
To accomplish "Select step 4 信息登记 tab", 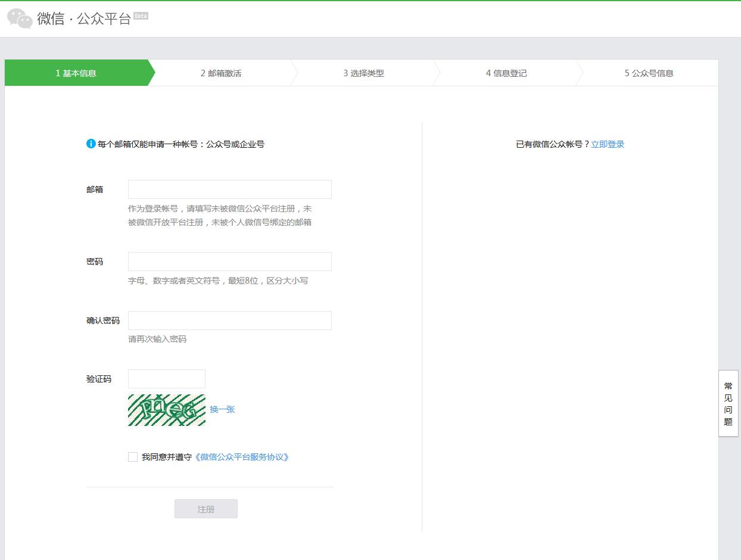I will 506,73.
